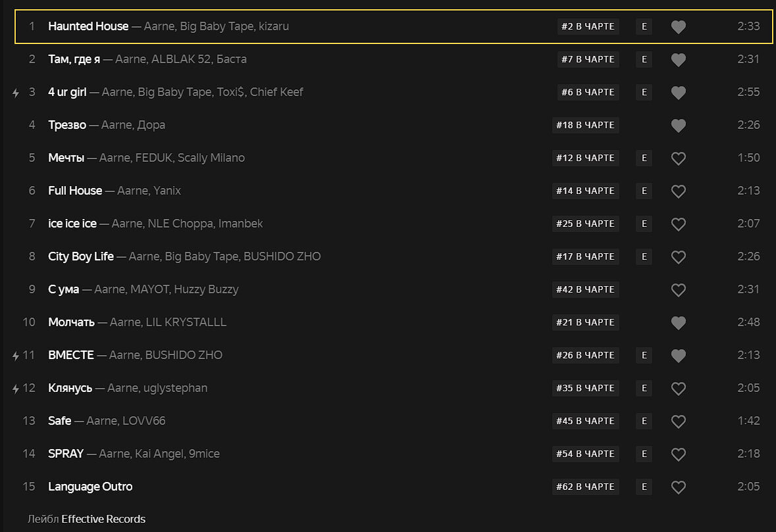The height and width of the screenshot is (532, 776).
Task: Open artist LIL KRYSTALLL link
Action: (x=186, y=322)
